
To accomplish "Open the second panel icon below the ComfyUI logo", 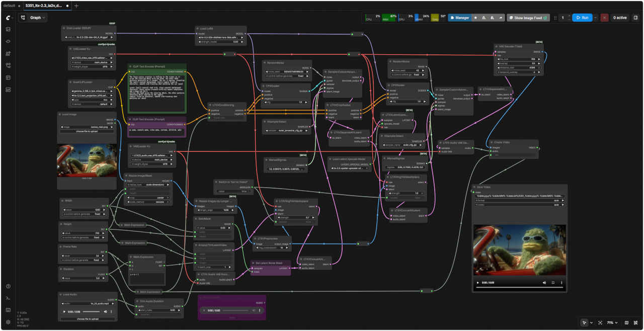I will tap(8, 41).
